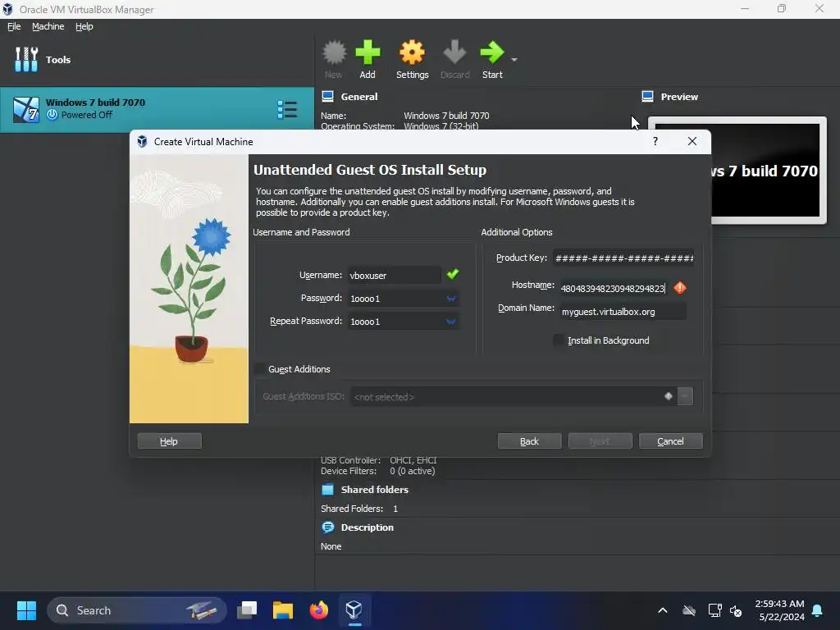Enable the Guest Additions checkbox
Image resolution: width=840 pixels, height=630 pixels.
point(260,368)
